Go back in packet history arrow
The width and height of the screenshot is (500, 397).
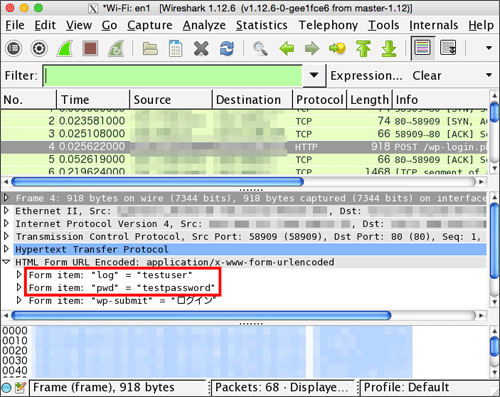(x=286, y=49)
